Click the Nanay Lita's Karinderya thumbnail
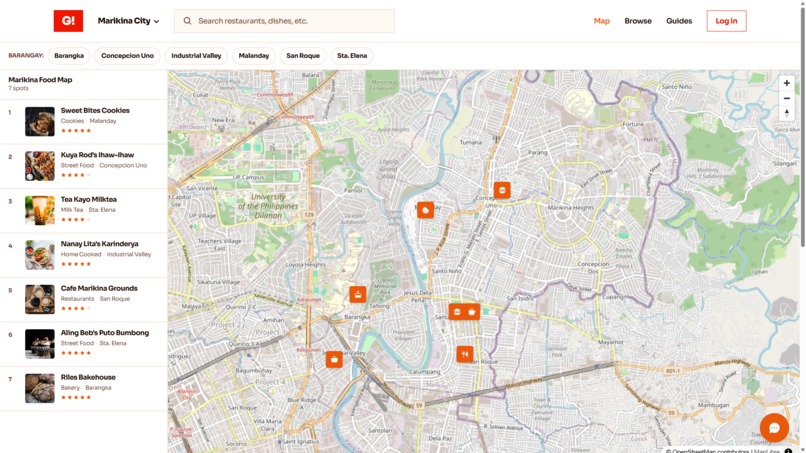Viewport: 806px width, 453px height. [40, 255]
